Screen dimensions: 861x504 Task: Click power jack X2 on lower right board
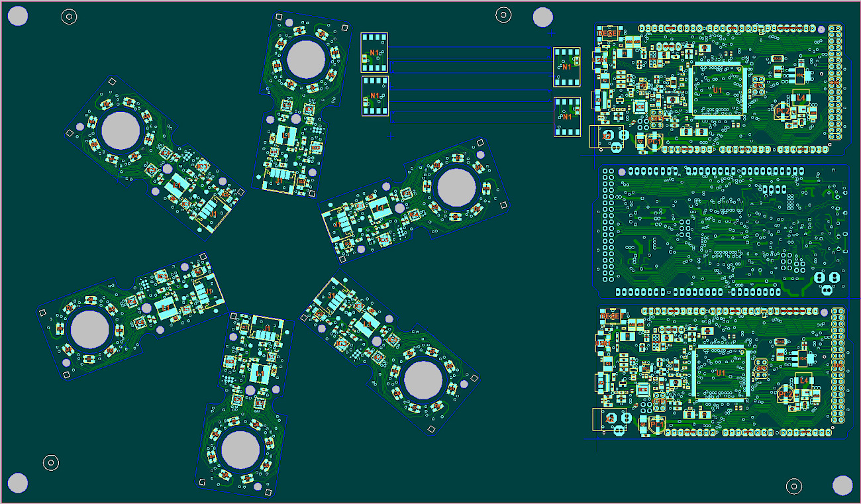click(609, 419)
